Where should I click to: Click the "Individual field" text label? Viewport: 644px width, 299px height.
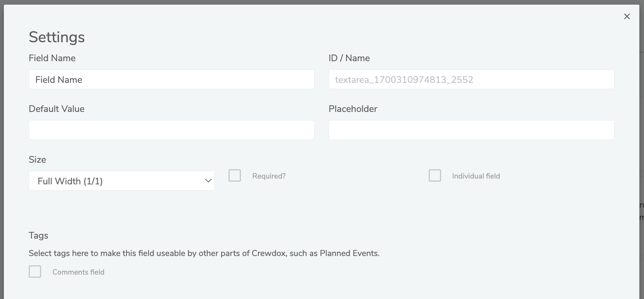pos(476,176)
